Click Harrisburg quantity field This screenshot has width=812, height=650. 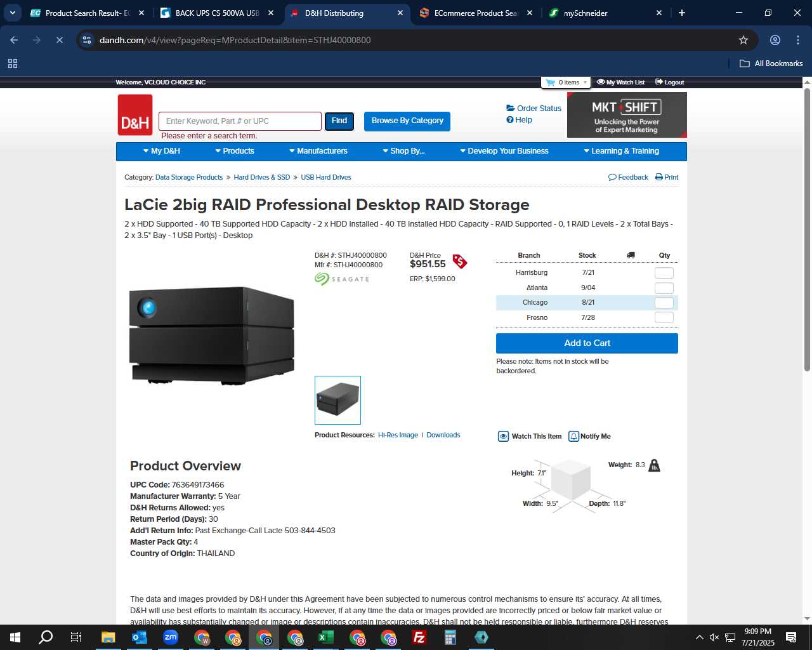tap(664, 273)
